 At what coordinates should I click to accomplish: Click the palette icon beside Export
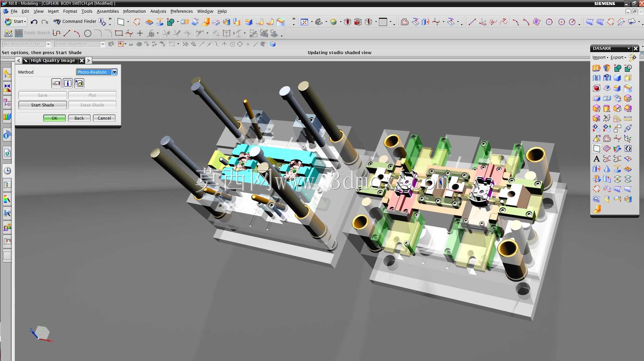632,57
